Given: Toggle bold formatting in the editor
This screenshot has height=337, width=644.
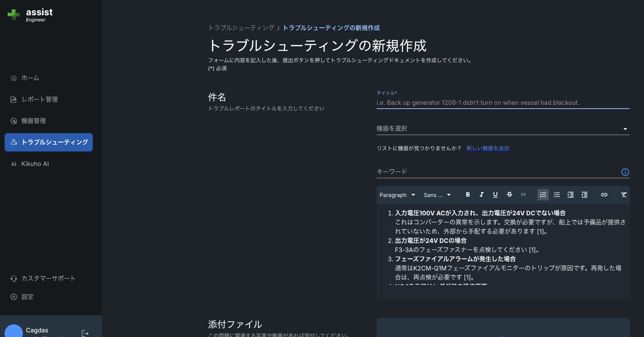Looking at the screenshot, I should pos(468,195).
